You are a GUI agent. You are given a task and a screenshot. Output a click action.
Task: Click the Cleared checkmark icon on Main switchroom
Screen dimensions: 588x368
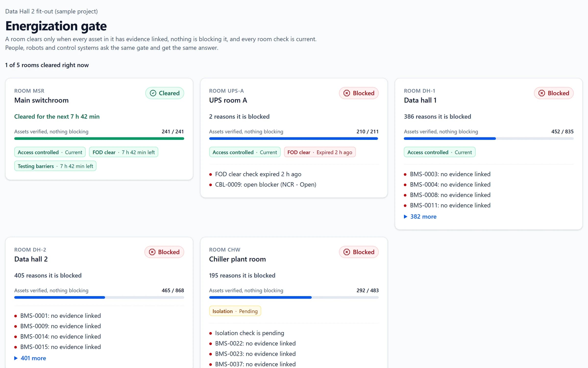tap(153, 93)
